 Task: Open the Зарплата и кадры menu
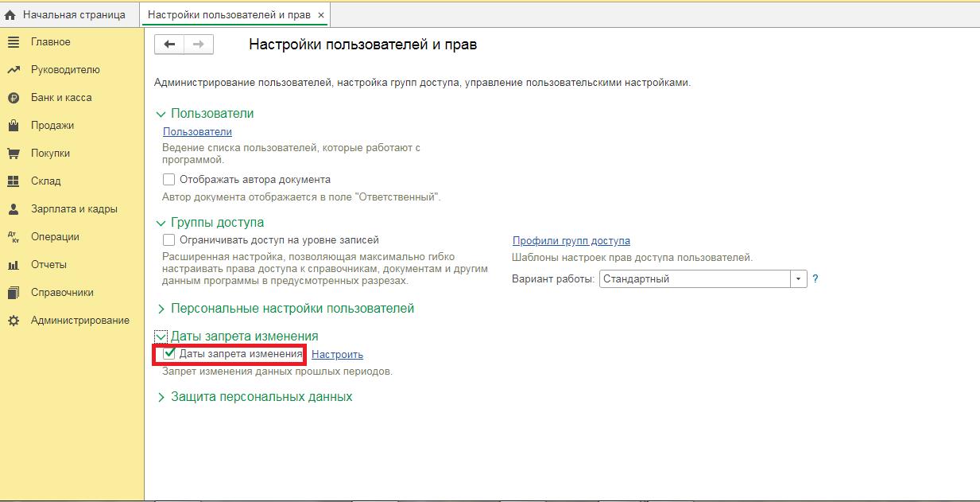tap(74, 209)
